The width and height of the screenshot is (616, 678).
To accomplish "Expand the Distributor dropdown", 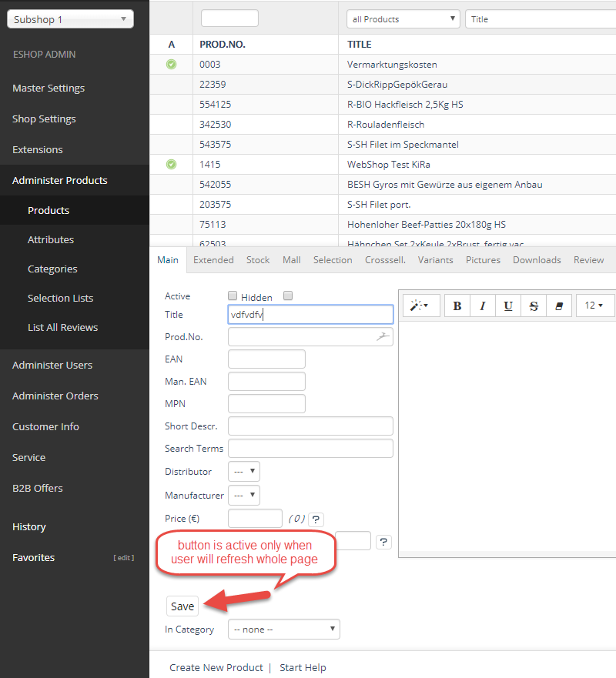I will pyautogui.click(x=244, y=471).
